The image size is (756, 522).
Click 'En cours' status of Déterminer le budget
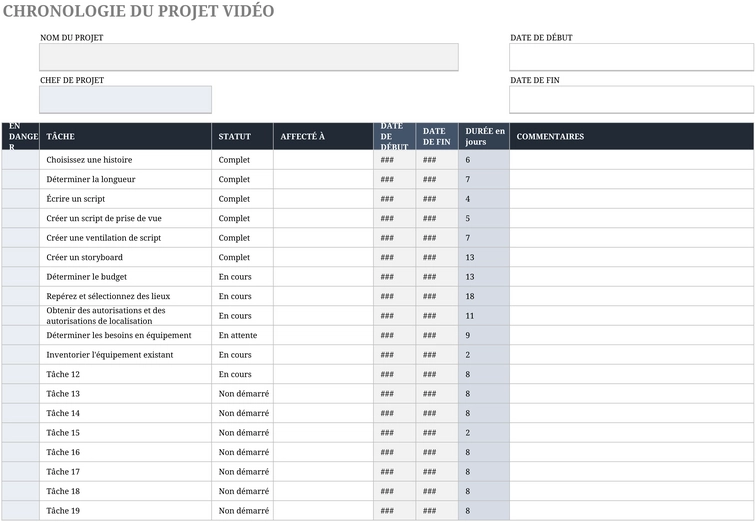pos(243,277)
